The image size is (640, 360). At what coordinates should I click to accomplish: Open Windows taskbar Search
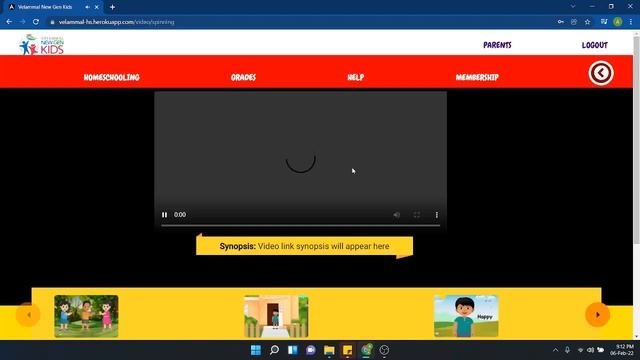point(274,350)
